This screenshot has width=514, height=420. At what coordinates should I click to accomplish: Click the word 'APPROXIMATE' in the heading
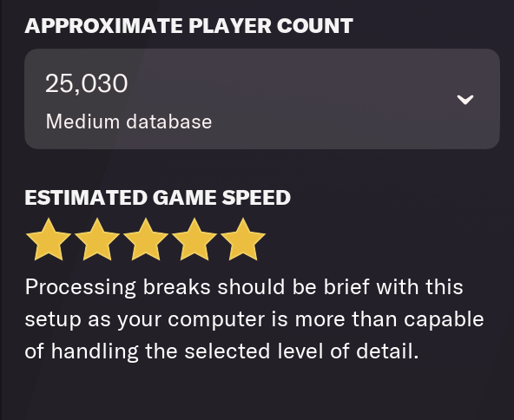pos(103,26)
